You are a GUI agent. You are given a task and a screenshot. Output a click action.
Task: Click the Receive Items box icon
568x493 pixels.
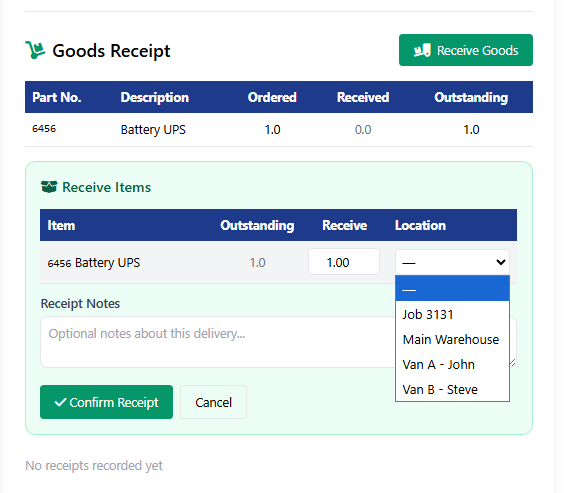tap(49, 187)
